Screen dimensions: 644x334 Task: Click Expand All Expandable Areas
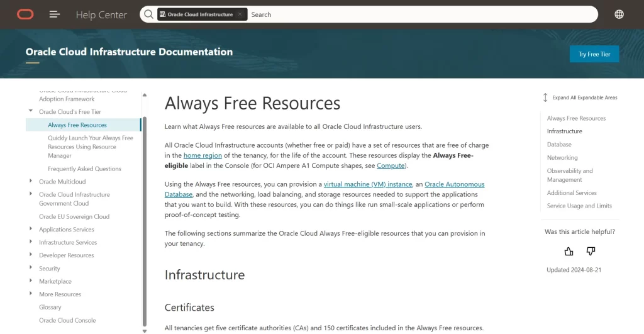click(x=584, y=97)
